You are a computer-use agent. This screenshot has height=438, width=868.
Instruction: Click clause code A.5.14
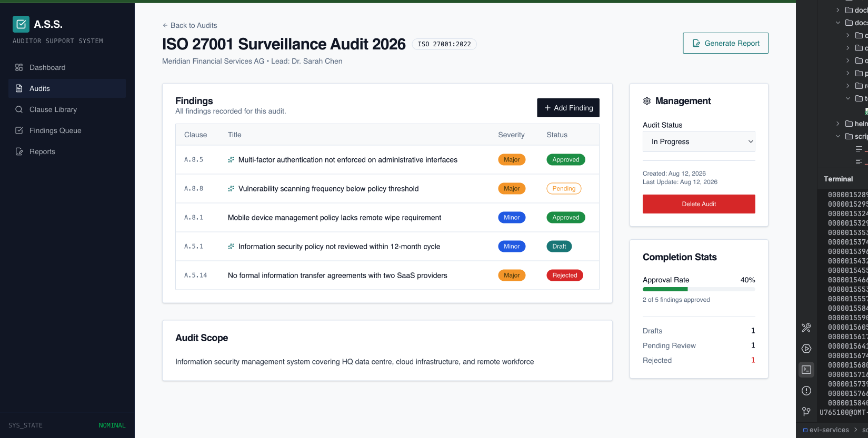[x=196, y=276]
